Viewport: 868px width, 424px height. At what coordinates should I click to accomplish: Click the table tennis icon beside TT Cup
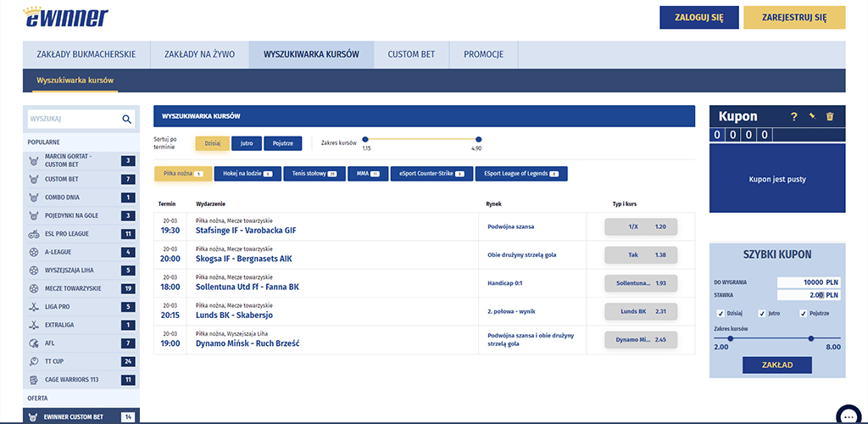[33, 361]
